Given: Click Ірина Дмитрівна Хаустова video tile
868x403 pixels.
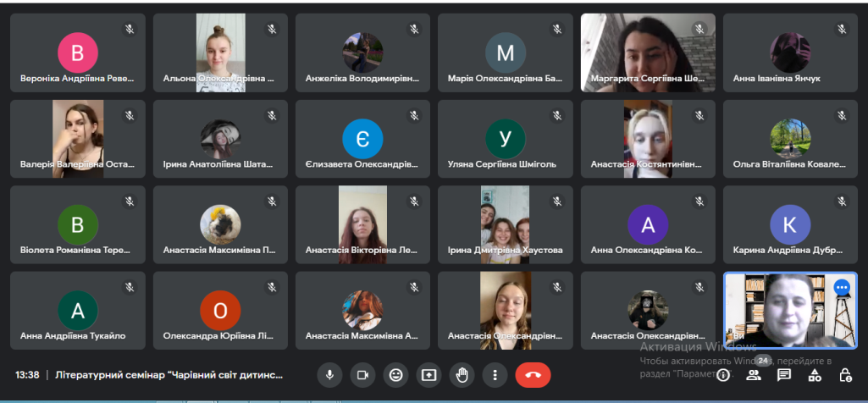Looking at the screenshot, I should point(506,224).
